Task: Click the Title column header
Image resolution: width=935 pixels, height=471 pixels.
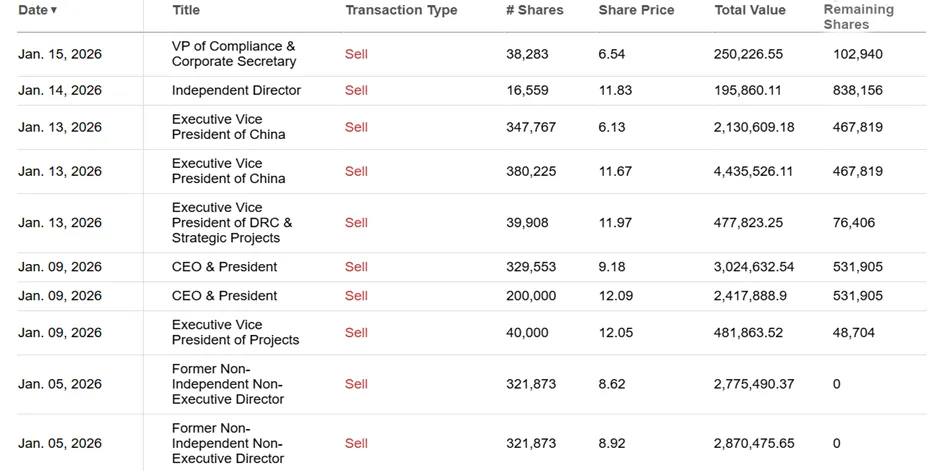Action: tap(186, 10)
